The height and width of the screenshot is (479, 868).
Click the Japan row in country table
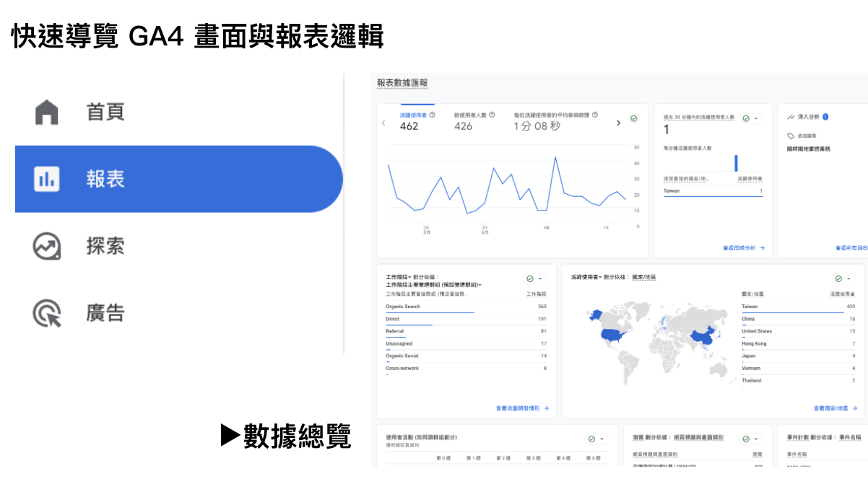[798, 356]
